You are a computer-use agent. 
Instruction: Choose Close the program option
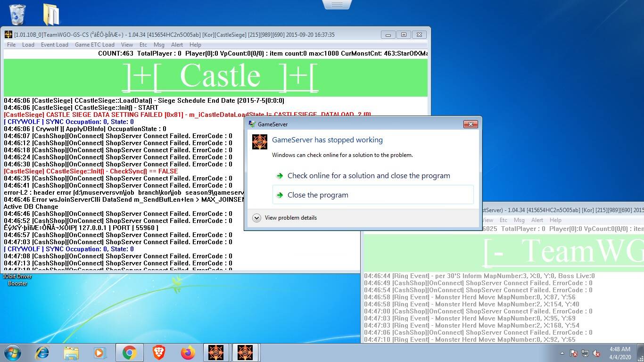(x=373, y=195)
